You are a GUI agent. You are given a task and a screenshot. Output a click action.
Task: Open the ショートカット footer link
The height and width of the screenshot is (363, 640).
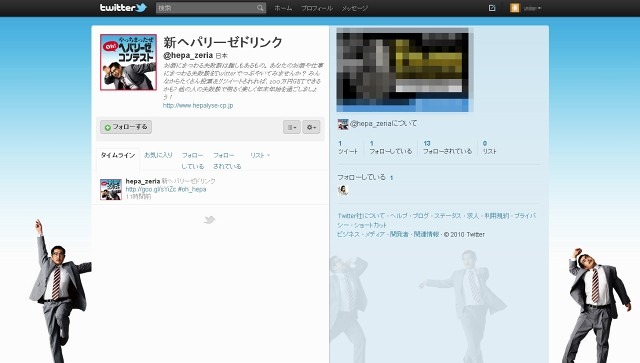[370, 225]
